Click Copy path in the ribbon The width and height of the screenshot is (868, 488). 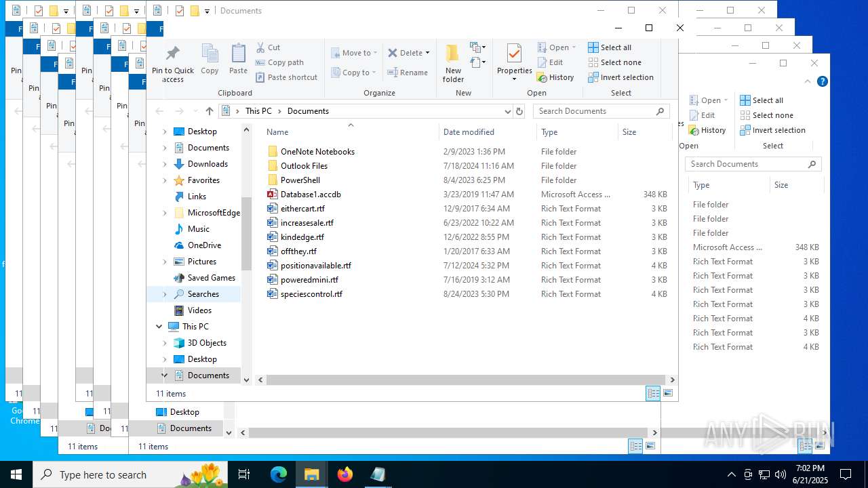(x=279, y=62)
